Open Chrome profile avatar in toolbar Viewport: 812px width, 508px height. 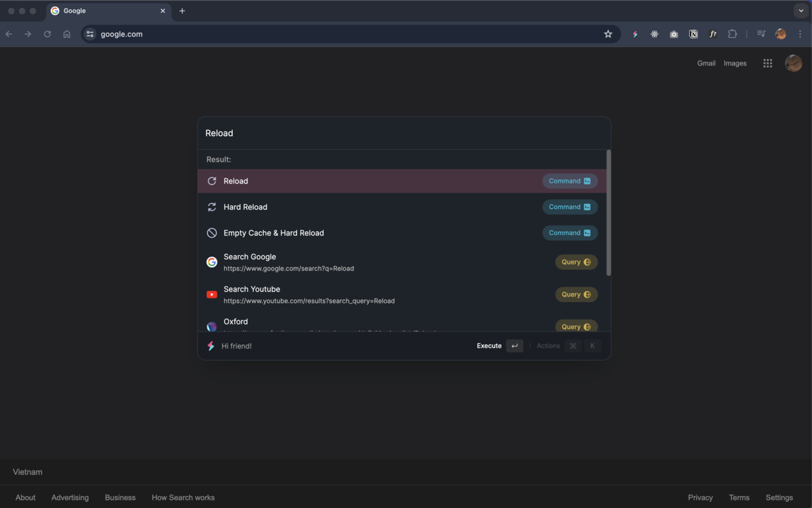[x=781, y=34]
